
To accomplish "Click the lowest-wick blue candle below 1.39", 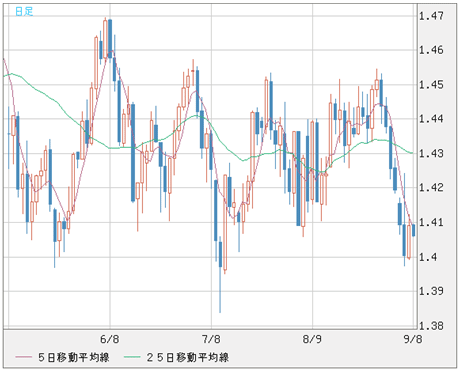I will (x=220, y=273).
